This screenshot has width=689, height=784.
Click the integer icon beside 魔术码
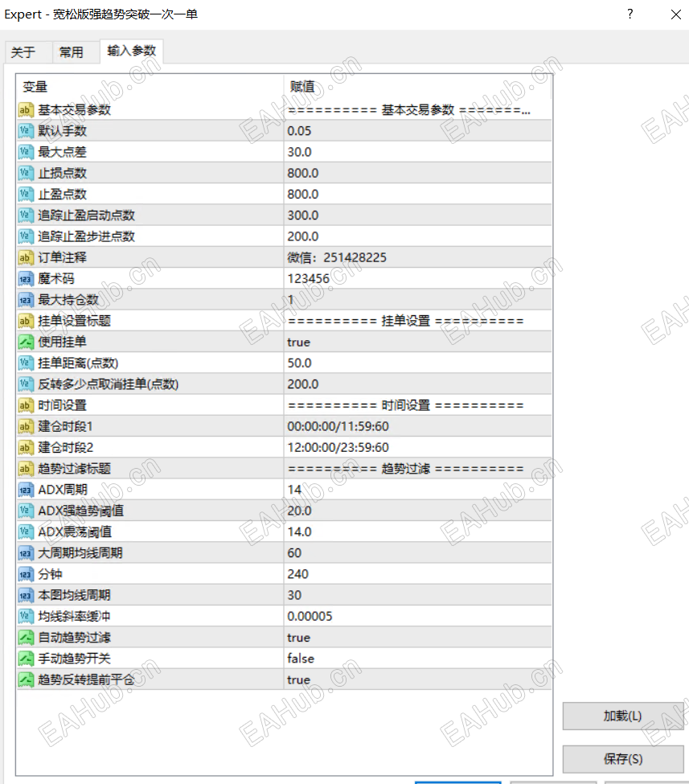coord(25,278)
